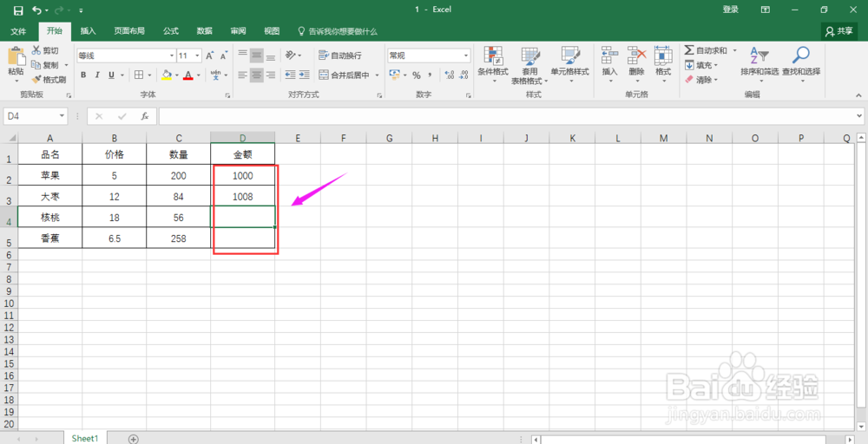Image resolution: width=868 pixels, height=444 pixels.
Task: Apply the yellow fill color bucket
Action: coord(167,75)
